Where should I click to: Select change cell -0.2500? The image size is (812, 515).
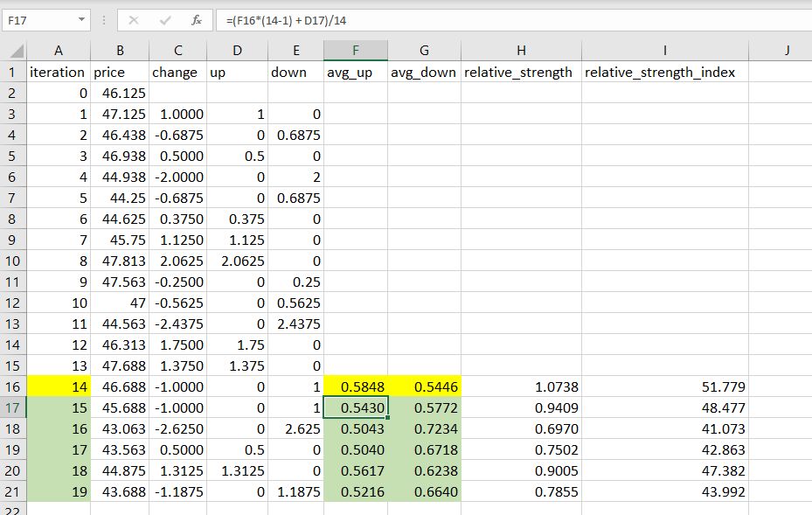(177, 282)
